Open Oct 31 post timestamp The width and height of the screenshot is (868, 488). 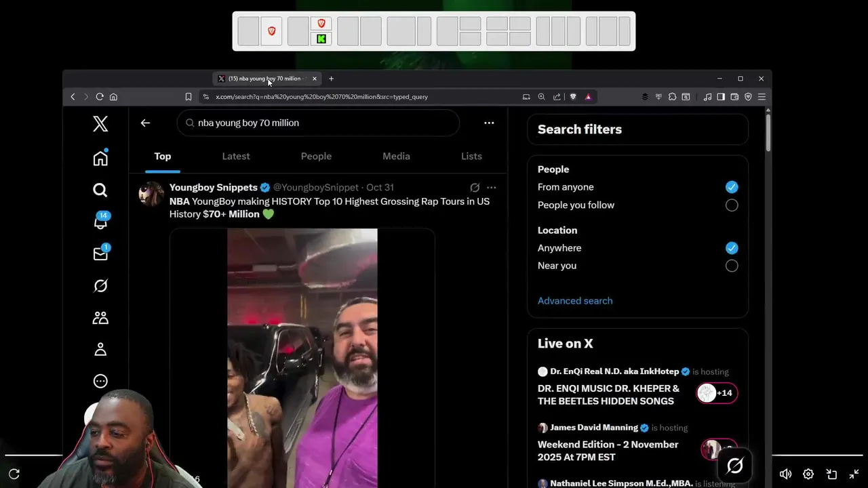pos(380,187)
